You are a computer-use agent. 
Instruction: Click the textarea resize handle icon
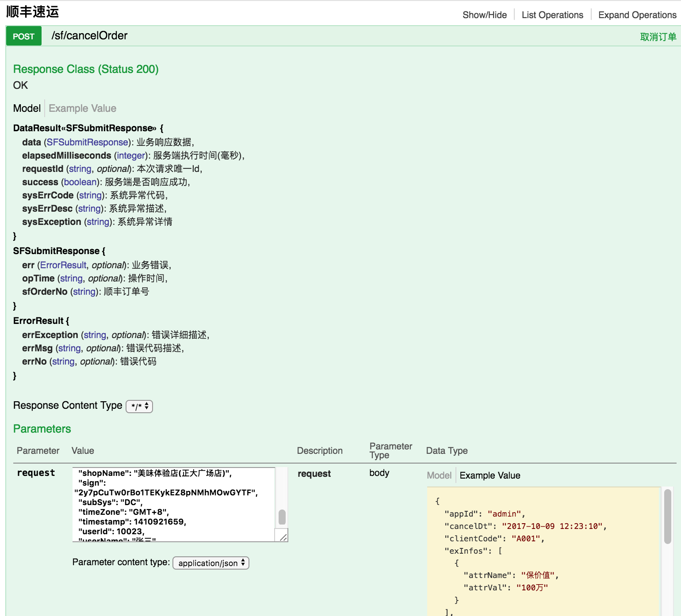(283, 537)
